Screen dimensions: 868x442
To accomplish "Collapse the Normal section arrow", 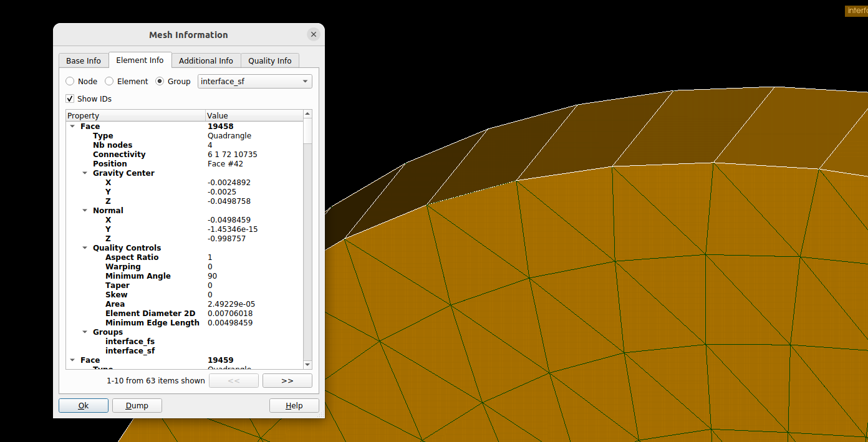I will point(85,211).
